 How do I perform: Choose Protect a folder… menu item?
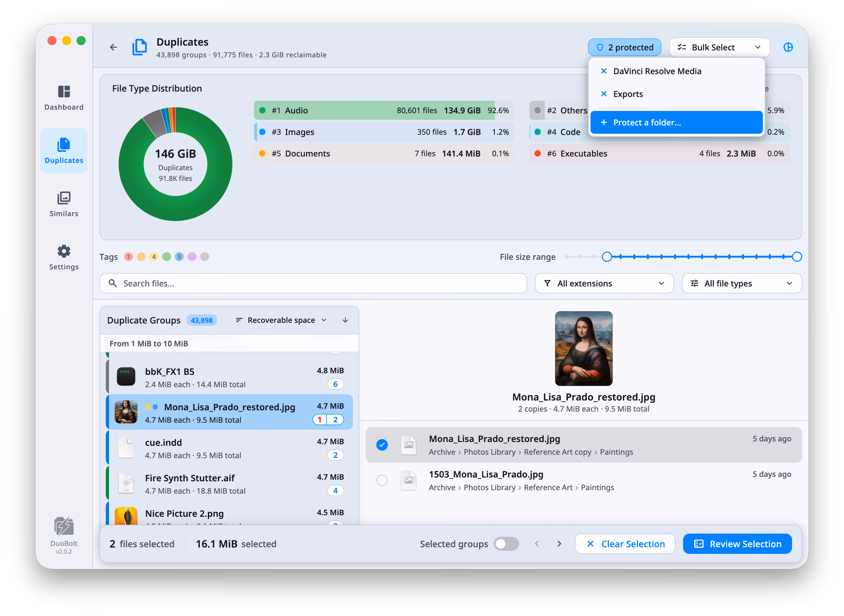click(x=677, y=123)
